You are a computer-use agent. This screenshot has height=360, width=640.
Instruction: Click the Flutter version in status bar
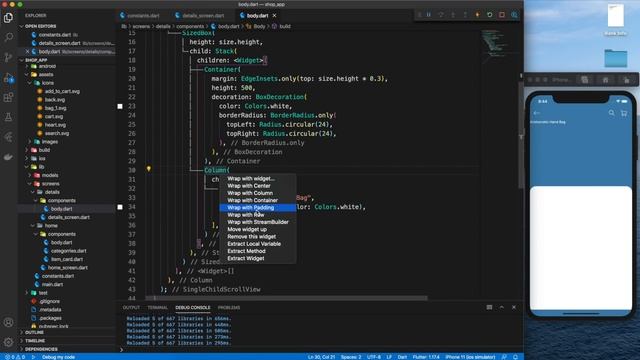426,357
